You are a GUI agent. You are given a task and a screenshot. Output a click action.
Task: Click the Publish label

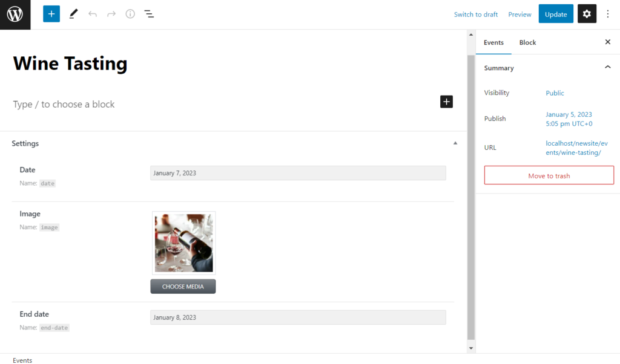[495, 119]
